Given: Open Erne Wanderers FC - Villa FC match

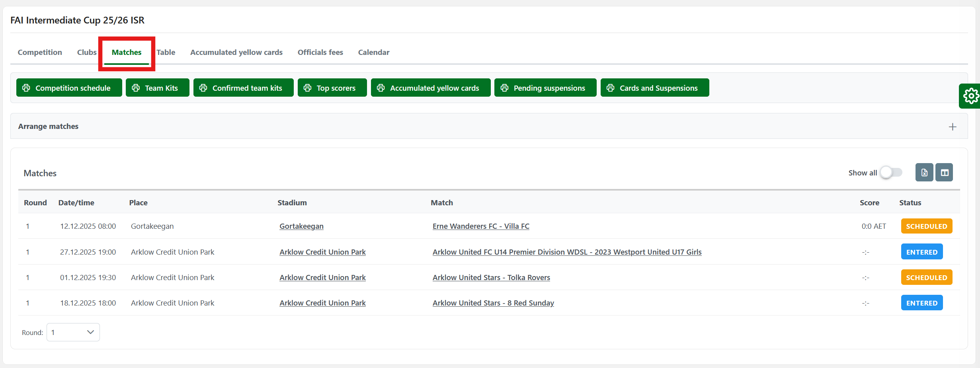Looking at the screenshot, I should (x=481, y=226).
